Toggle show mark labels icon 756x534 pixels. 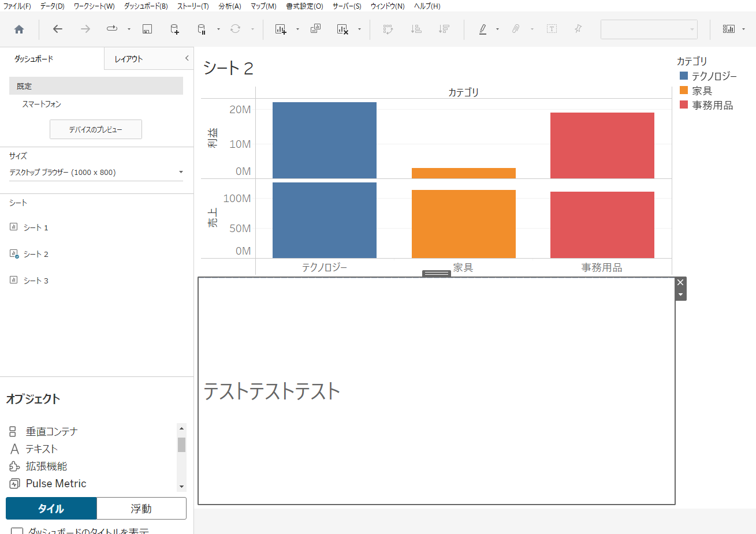point(552,29)
